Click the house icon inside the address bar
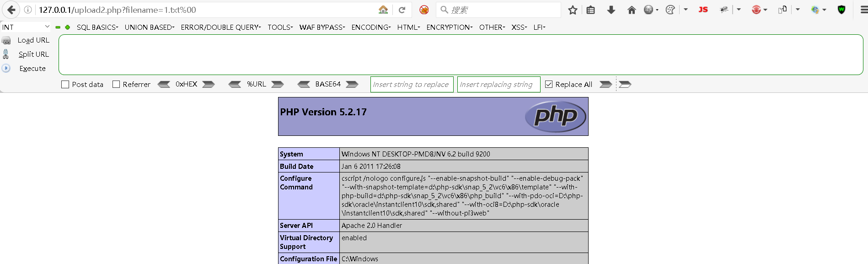This screenshot has width=868, height=264. pyautogui.click(x=383, y=10)
